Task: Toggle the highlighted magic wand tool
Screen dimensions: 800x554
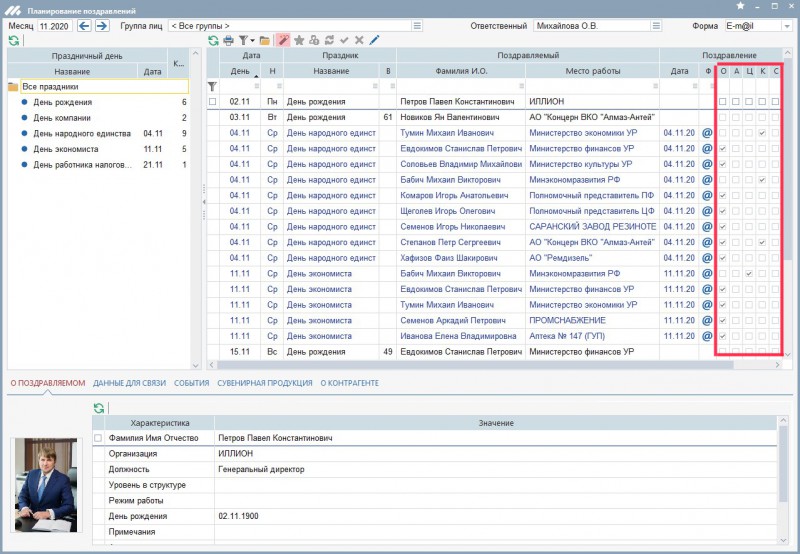Action: [x=283, y=40]
